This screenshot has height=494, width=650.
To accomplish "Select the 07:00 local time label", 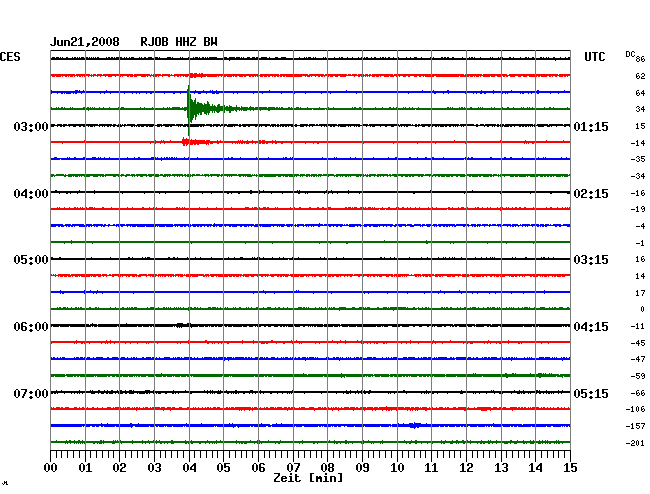I will point(31,393).
